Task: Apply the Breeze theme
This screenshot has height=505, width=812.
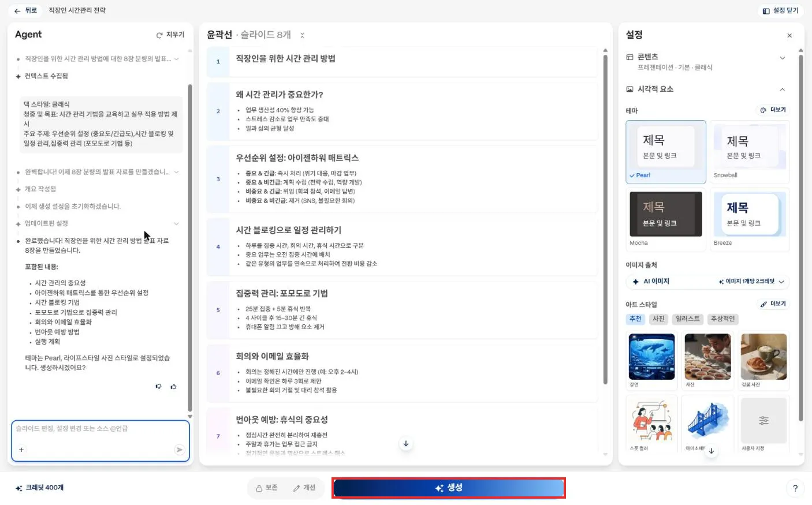Action: pyautogui.click(x=750, y=219)
